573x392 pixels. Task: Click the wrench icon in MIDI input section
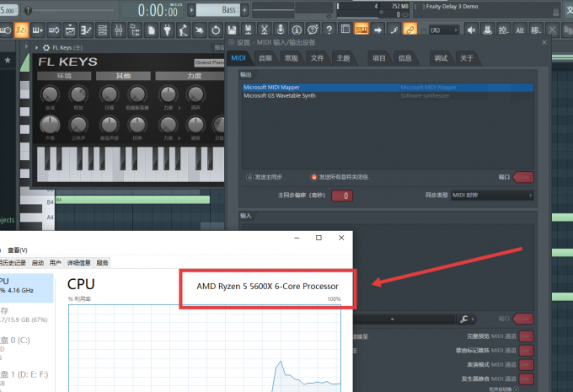coord(464,320)
